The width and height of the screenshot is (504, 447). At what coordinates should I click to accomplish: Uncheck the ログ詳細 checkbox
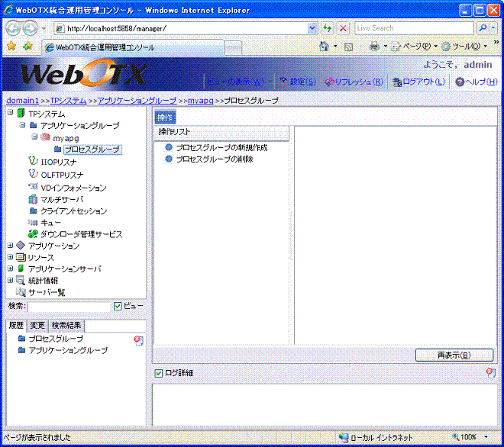159,373
